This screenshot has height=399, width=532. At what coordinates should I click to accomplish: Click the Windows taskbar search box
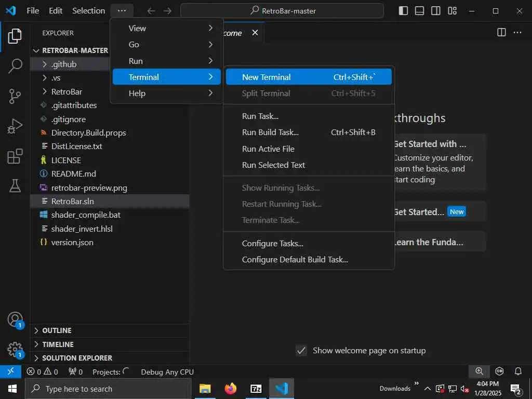point(108,389)
